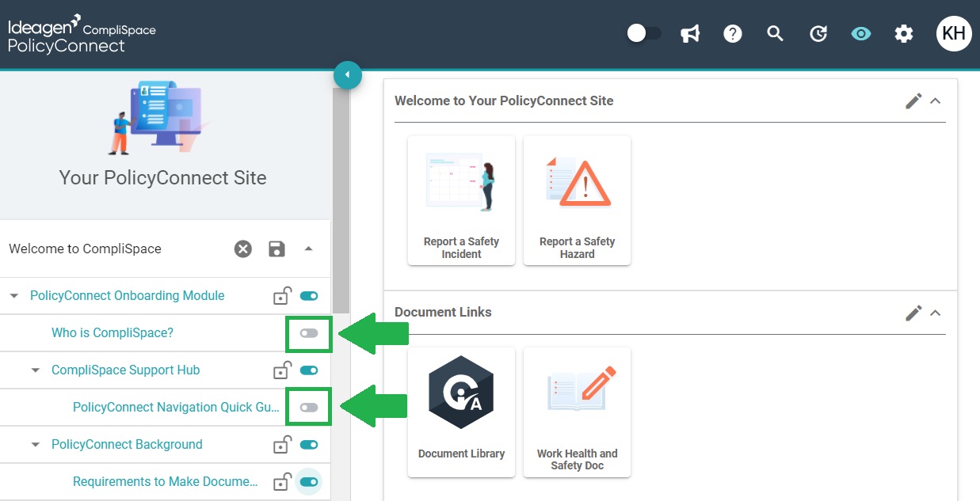The image size is (980, 501).
Task: Edit the Document Links panel with pencil
Action: 913,313
